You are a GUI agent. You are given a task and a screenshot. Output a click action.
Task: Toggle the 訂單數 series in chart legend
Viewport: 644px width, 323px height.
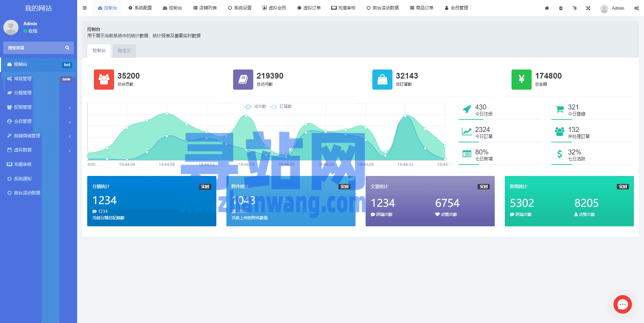(281, 106)
